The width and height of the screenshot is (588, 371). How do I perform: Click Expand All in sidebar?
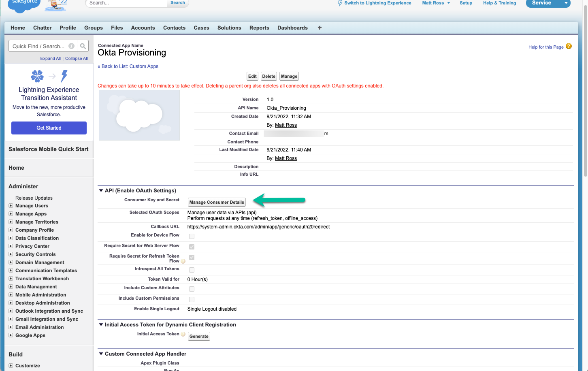(51, 58)
